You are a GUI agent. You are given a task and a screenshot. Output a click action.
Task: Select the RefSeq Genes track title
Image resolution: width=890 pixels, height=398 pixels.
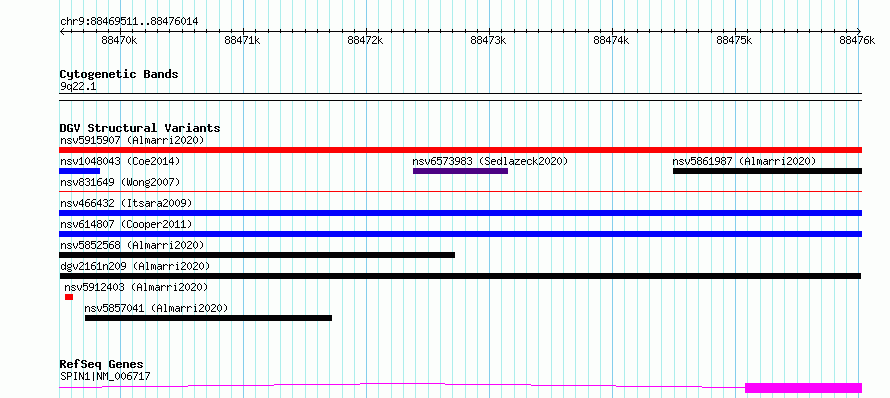(102, 365)
